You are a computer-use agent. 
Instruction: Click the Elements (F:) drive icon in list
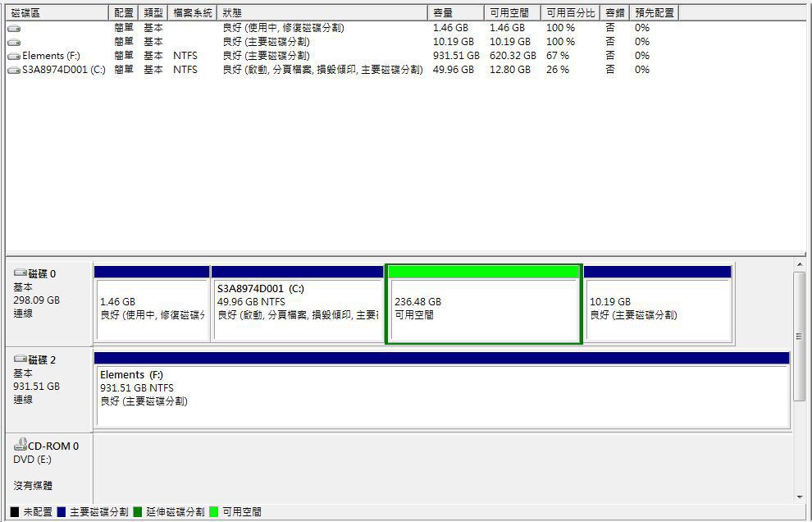point(14,56)
